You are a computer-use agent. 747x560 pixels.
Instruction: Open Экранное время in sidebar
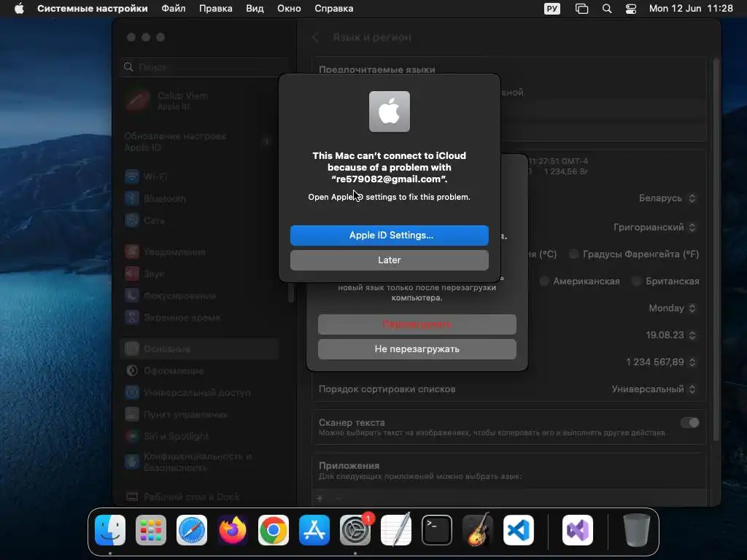(200, 318)
